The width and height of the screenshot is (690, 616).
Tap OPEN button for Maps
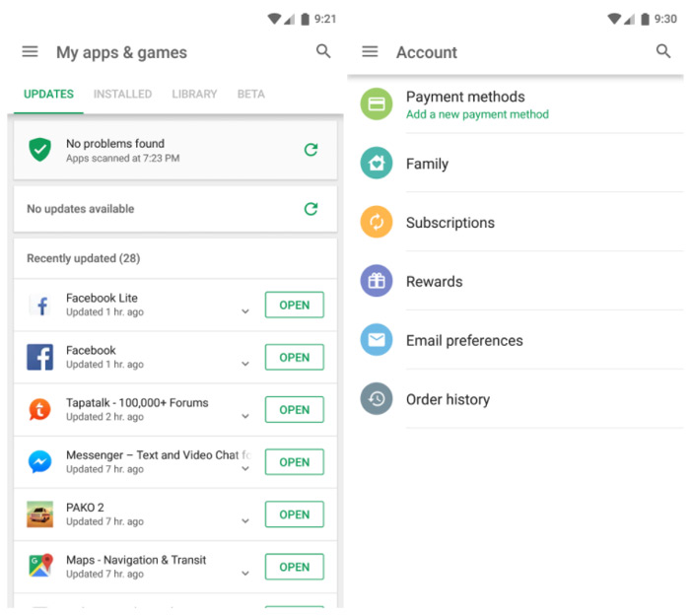[295, 567]
